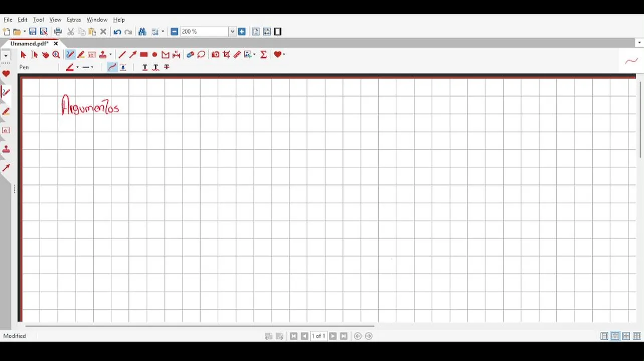Switch to continuous page layout view
The height and width of the screenshot is (361, 644).
click(x=615, y=336)
